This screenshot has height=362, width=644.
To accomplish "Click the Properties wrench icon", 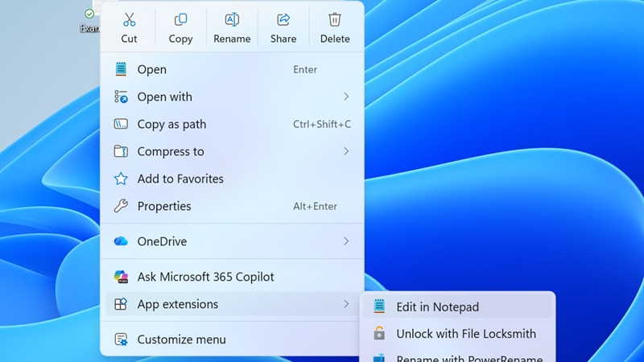I will point(121,206).
